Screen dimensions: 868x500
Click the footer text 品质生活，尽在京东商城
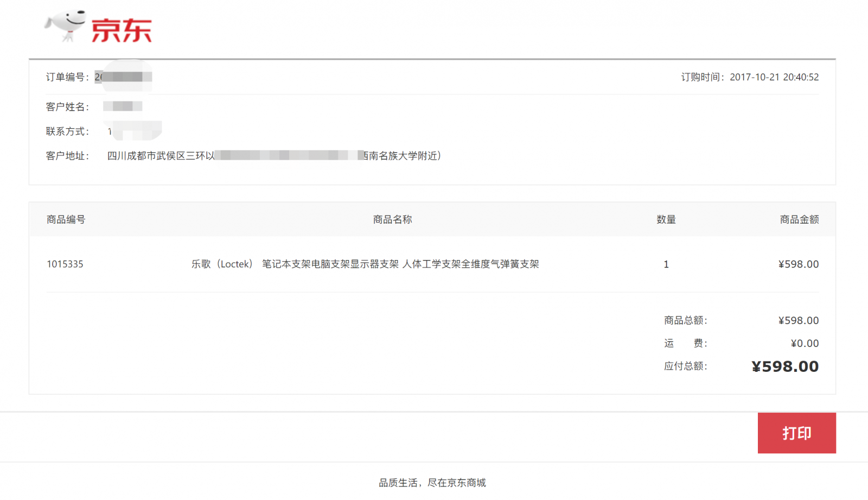coord(432,483)
